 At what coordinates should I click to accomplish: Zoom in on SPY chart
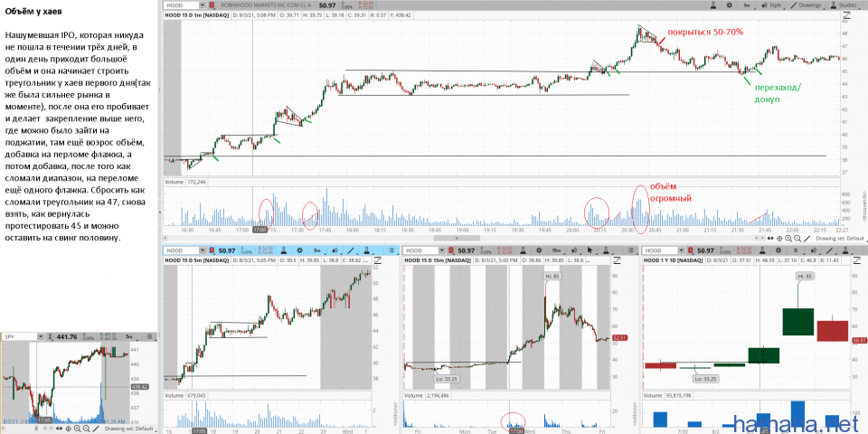[x=78, y=429]
